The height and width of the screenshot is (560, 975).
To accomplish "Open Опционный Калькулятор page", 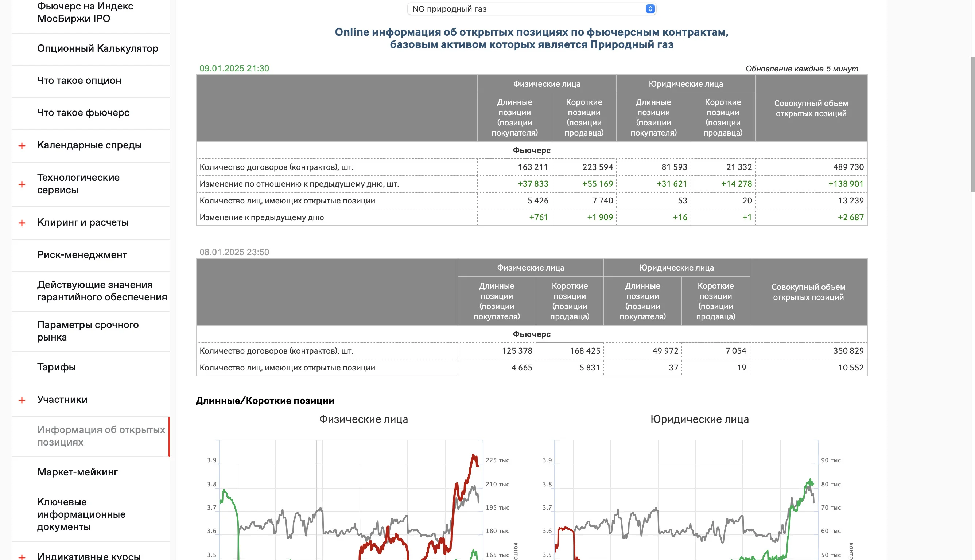I will (x=98, y=48).
